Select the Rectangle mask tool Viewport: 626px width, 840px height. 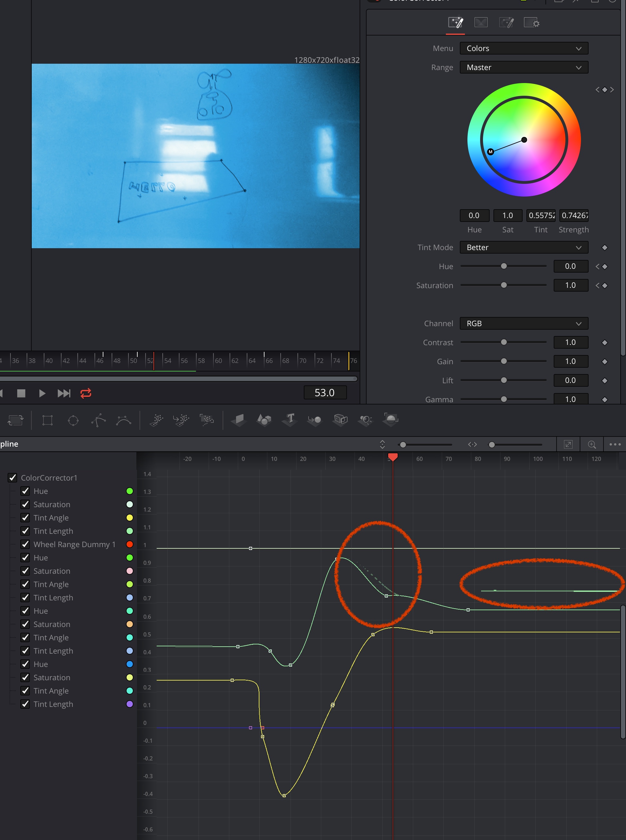[x=47, y=420]
